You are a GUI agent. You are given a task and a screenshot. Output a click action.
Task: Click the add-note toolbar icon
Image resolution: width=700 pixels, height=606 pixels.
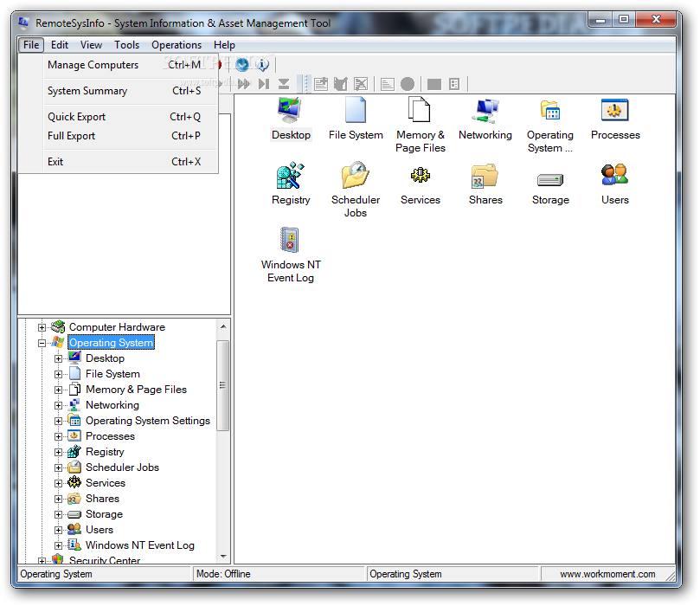click(x=320, y=84)
